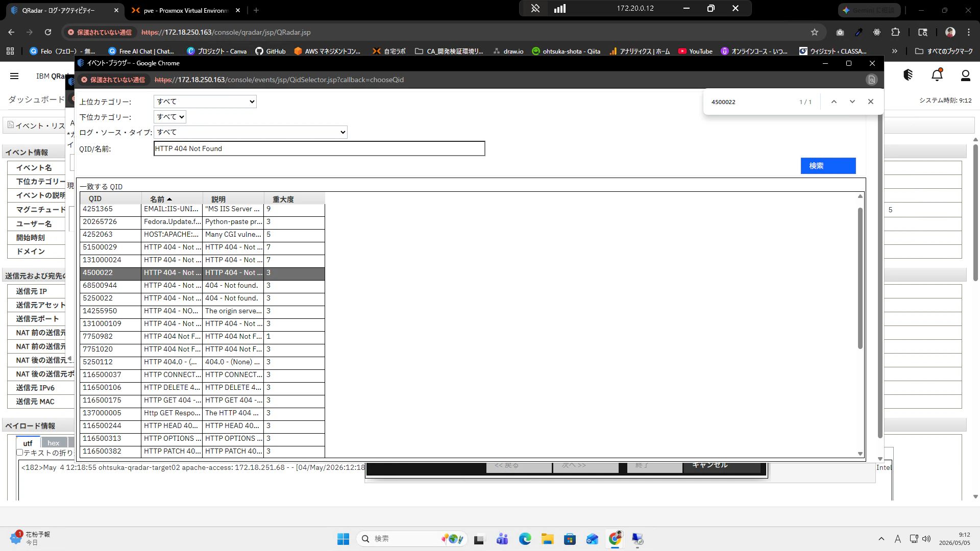Screen dimensions: 980x551
Task: Select the row with QID 137000005
Action: (x=202, y=413)
